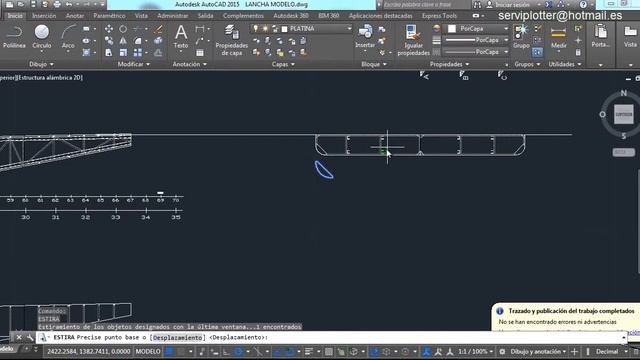Toggle grid display in status bar
Screen dimensions: 640x360
(x=169, y=351)
